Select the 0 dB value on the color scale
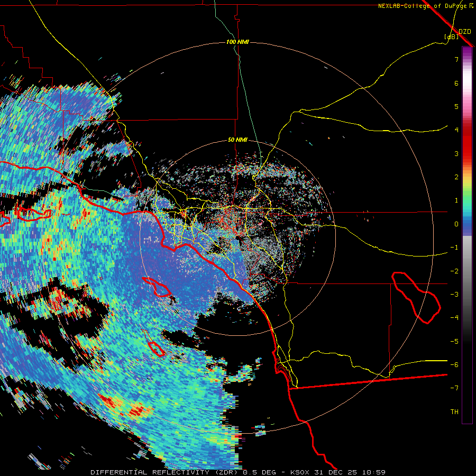This screenshot has width=476, height=476. (x=456, y=224)
